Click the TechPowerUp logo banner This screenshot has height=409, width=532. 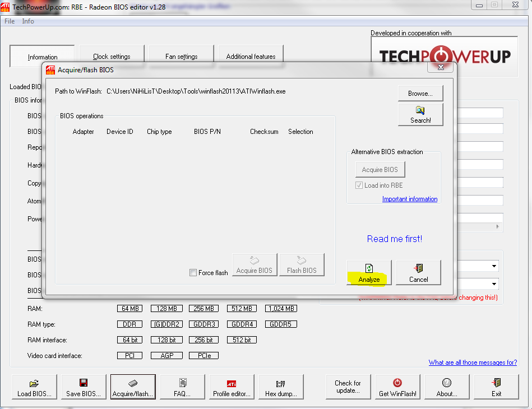(445, 56)
